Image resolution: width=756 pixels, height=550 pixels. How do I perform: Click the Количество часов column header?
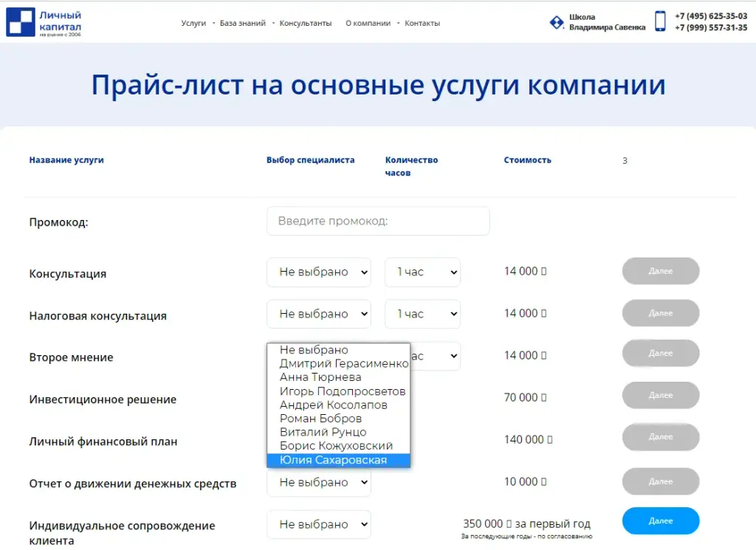[x=411, y=166]
